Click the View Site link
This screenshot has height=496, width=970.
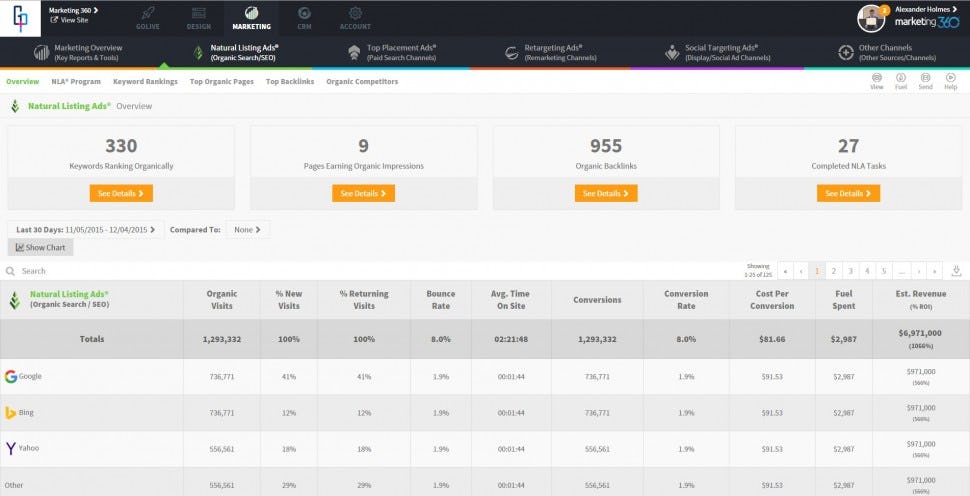coord(69,20)
